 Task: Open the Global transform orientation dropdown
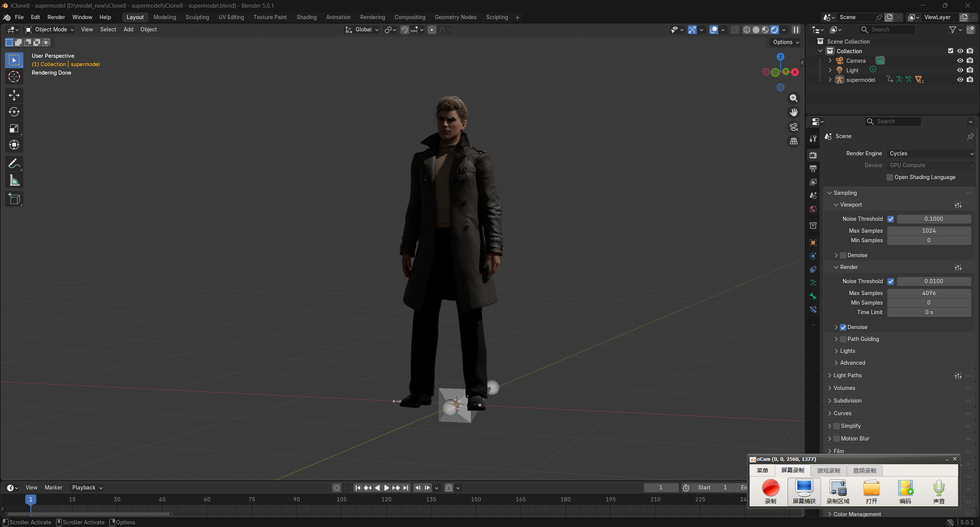coord(362,29)
